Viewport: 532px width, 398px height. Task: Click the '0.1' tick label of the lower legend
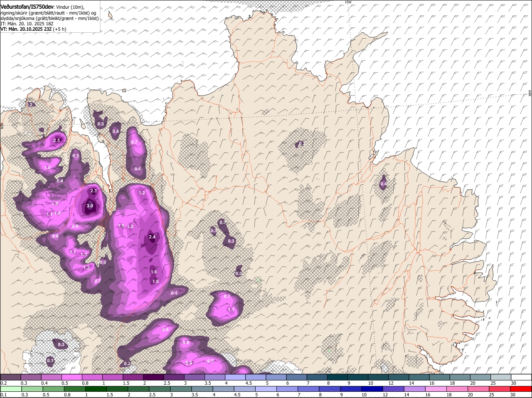tap(3, 395)
